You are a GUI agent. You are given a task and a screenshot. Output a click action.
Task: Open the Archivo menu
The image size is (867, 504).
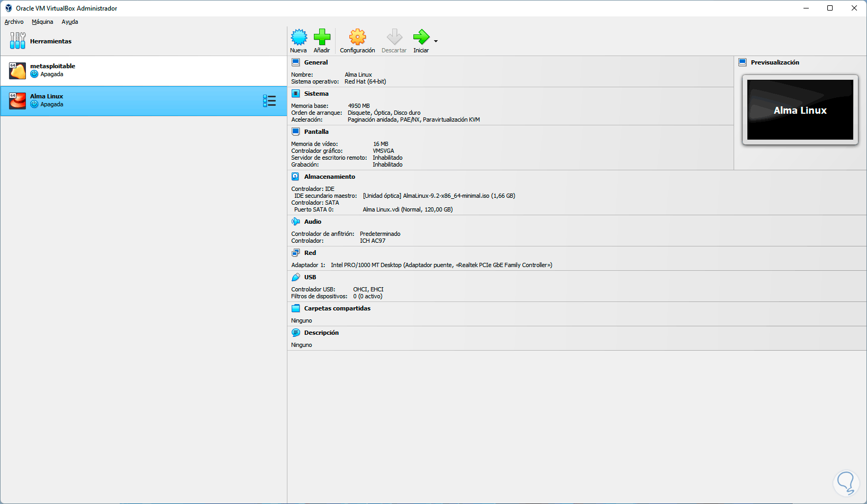pos(14,22)
